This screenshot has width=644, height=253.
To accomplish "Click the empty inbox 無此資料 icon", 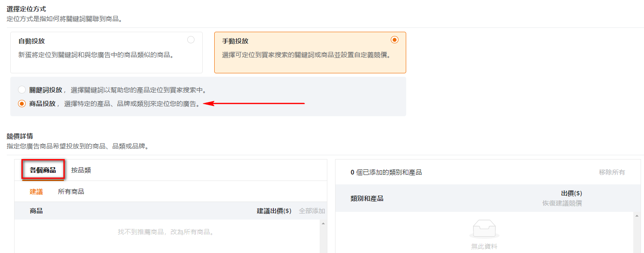I will point(484,229).
